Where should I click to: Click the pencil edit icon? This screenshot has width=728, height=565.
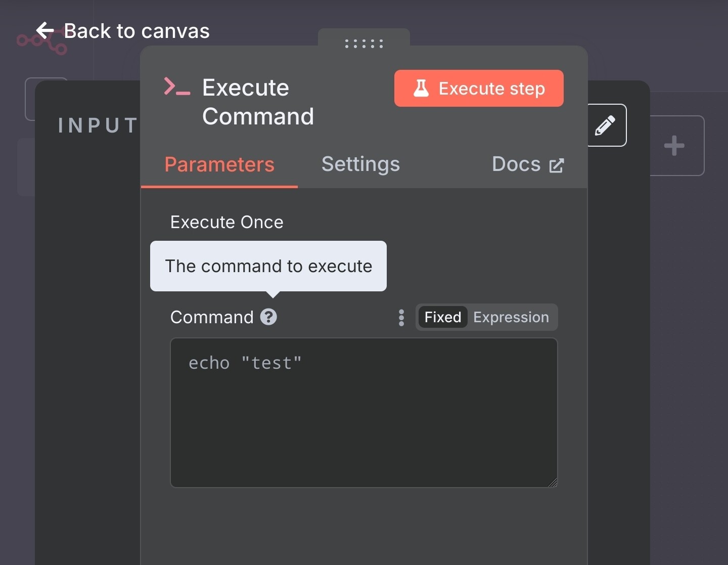tap(605, 125)
